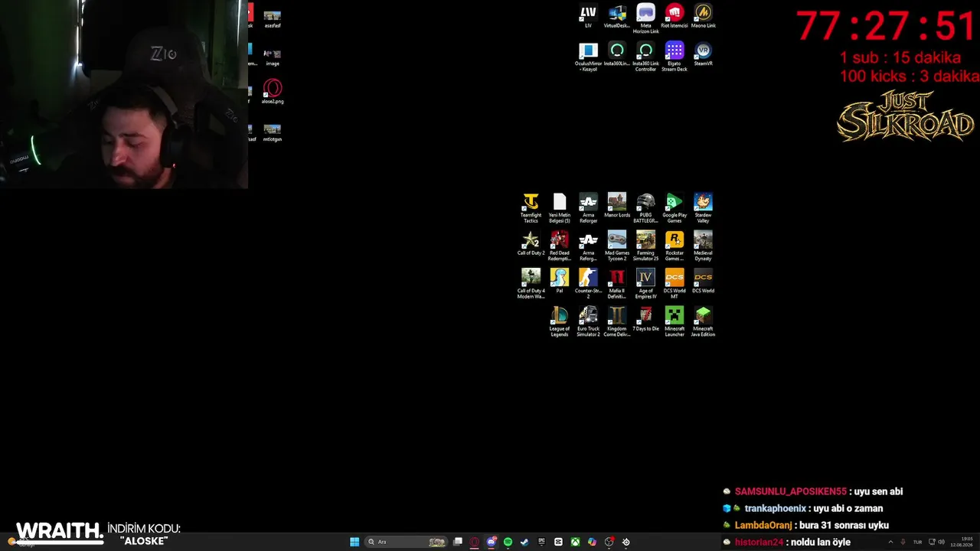Click the taskbar Ara search box
This screenshot has width=980, height=551.
tap(406, 542)
